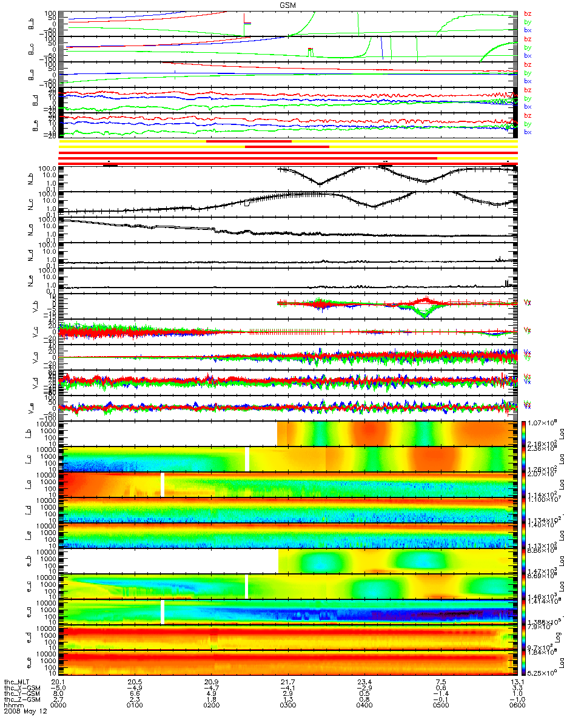Click the 'B_a' magnetic field panel label

(x=32, y=74)
